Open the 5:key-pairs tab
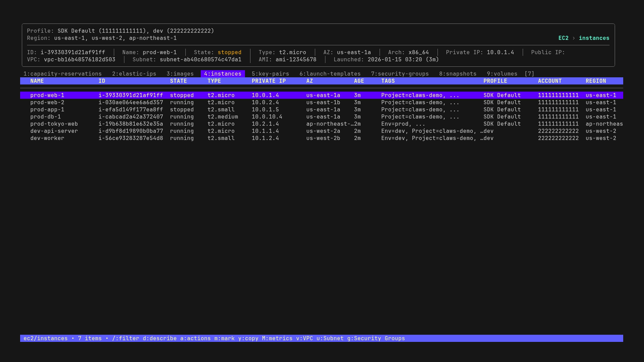 (270, 74)
